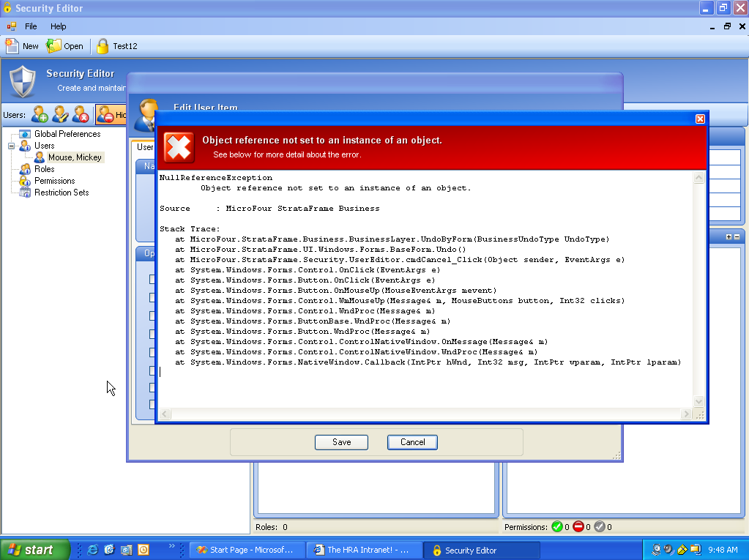The width and height of the screenshot is (749, 560).
Task: Select Restriction Sets in the tree
Action: pyautogui.click(x=62, y=193)
